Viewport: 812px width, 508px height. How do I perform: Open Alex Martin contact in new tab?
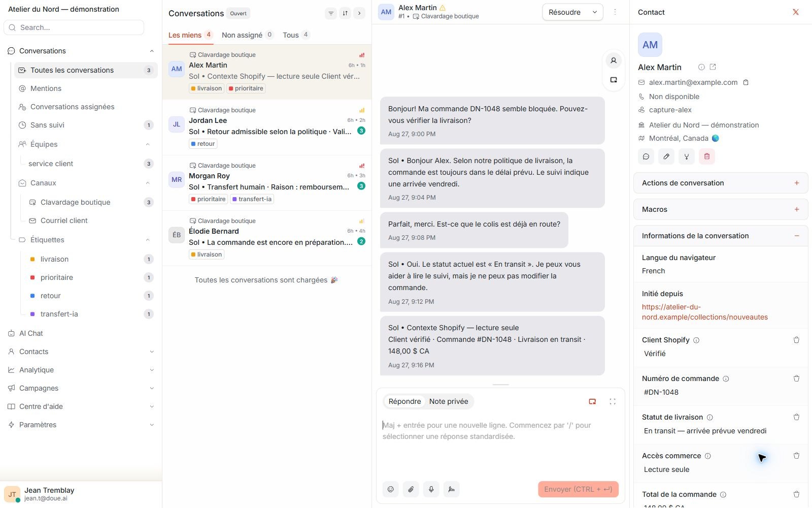click(713, 67)
